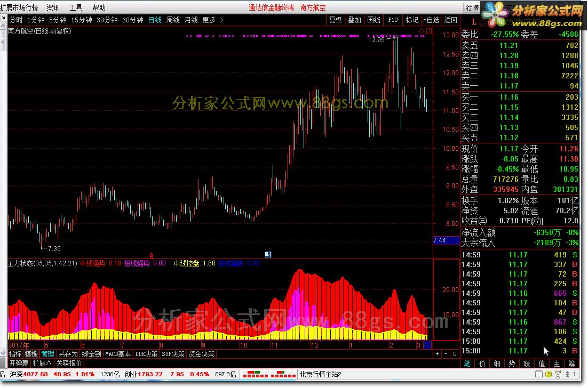Close the chart panel with X icon

[x=3, y=18]
